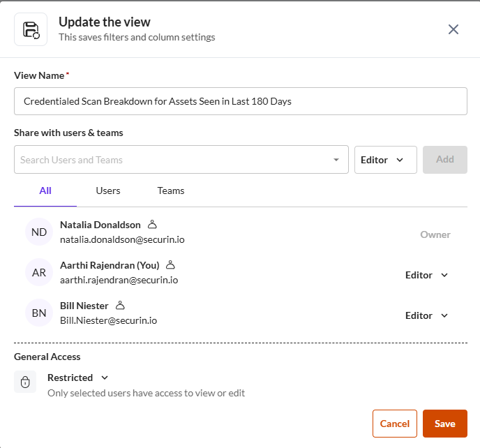Click Bill.Niester@securin.io email
Viewport: 480px width, 448px height.
pos(108,320)
